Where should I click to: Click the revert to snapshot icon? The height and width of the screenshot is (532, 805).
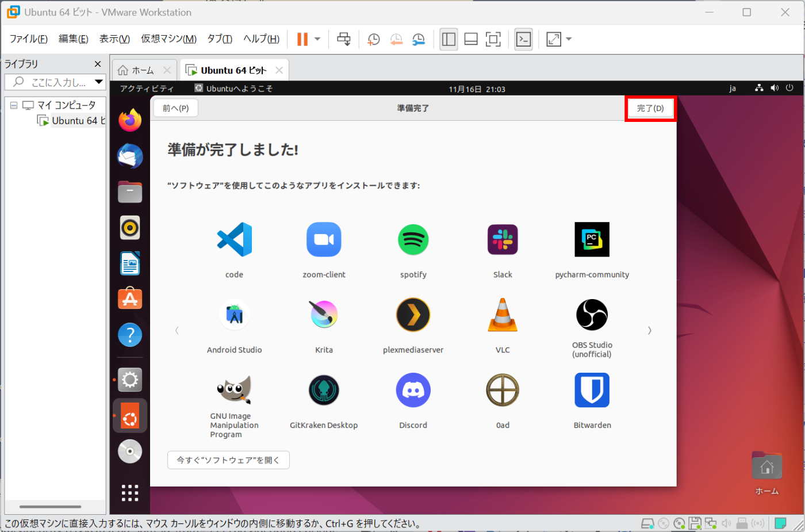point(396,39)
